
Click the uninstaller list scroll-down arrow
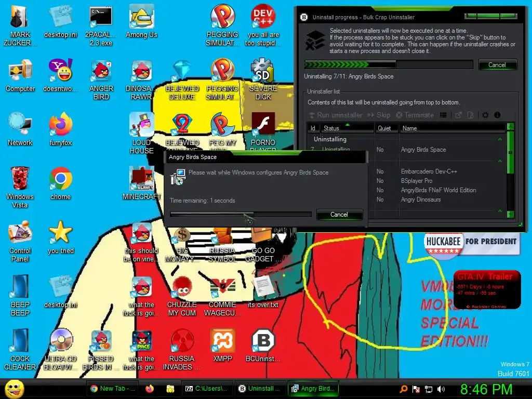click(x=510, y=214)
